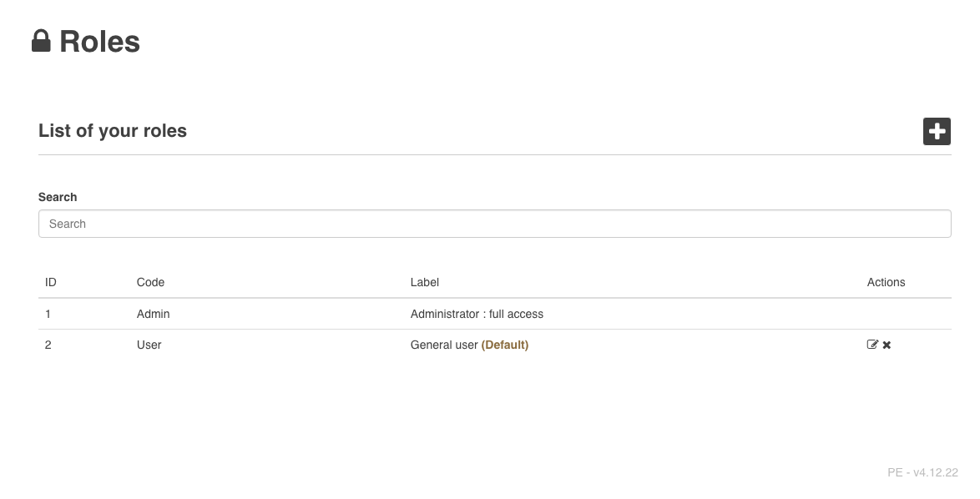Focus the Search input field
The height and width of the screenshot is (499, 980).
click(x=494, y=224)
